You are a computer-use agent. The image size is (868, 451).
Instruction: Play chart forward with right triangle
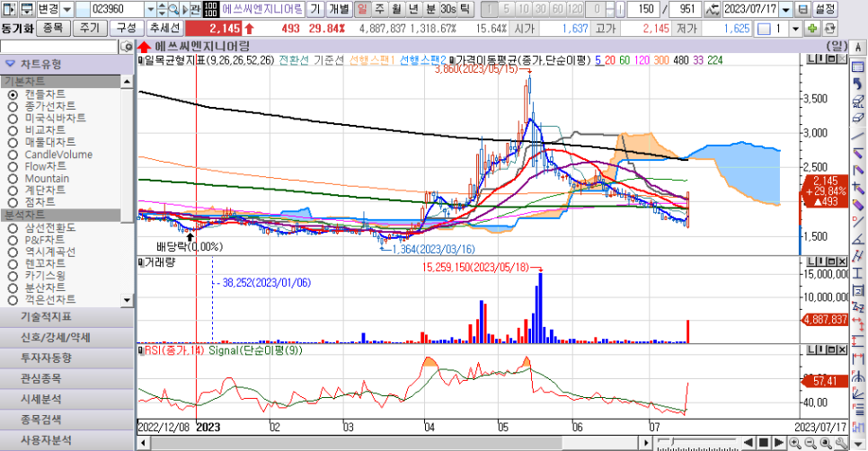pos(778,443)
